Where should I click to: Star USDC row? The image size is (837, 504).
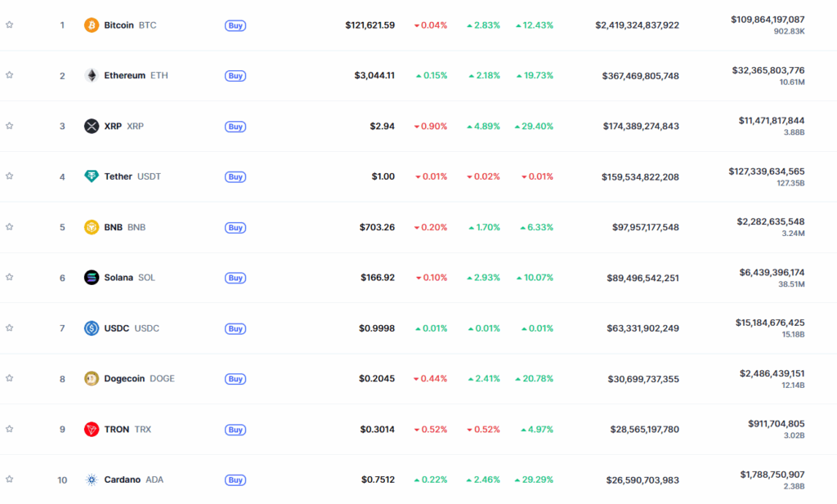coord(9,328)
